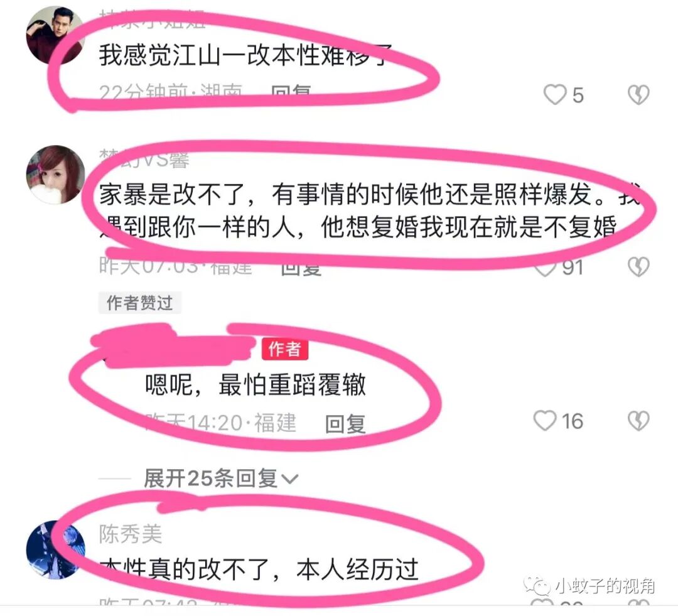678x616 pixels.
Task: Open 陈秀美's blue avatar
Action: point(55,550)
